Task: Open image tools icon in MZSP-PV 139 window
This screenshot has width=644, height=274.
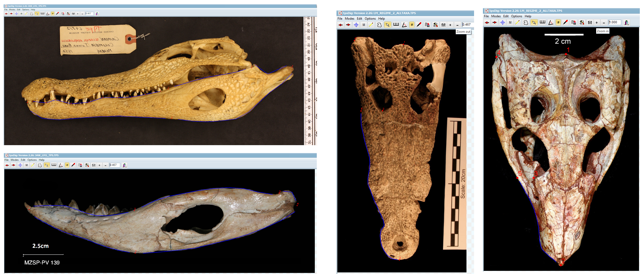Action: point(87,165)
